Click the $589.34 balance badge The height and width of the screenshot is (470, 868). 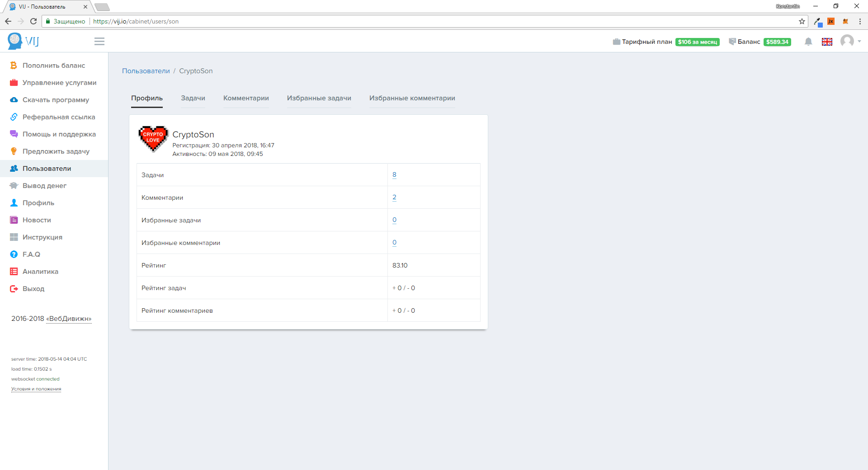click(777, 42)
